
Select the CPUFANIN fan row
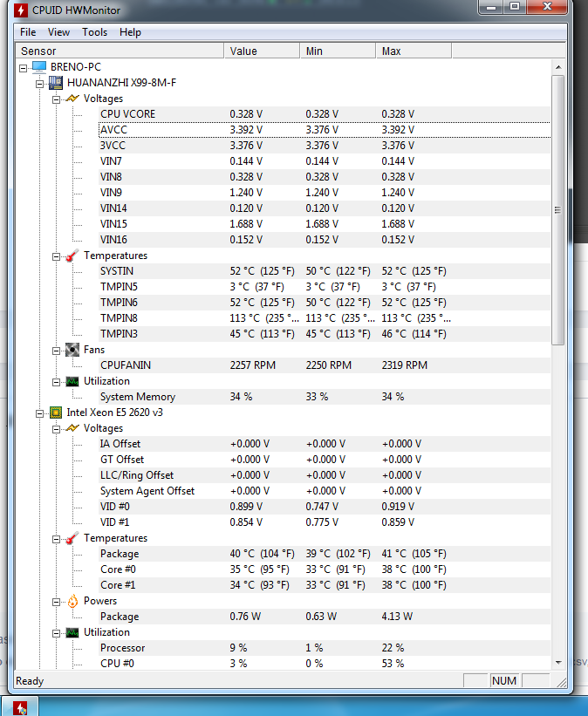click(325, 365)
